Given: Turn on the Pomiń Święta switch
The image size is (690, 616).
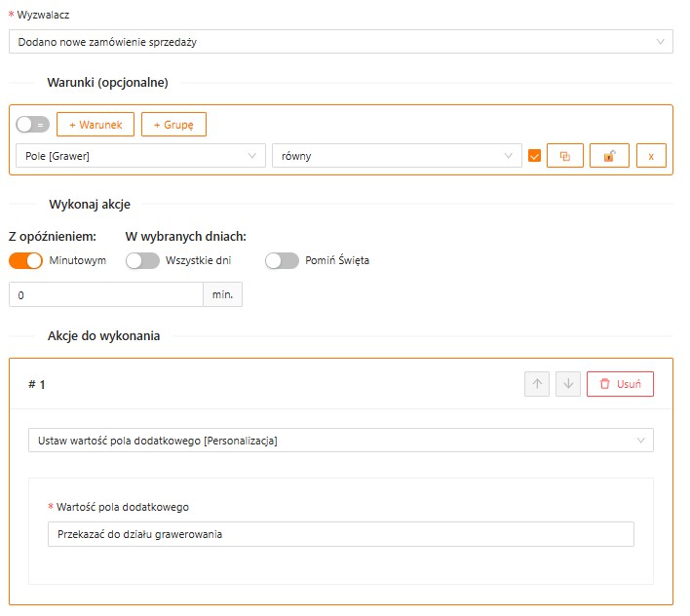Looking at the screenshot, I should (x=282, y=260).
